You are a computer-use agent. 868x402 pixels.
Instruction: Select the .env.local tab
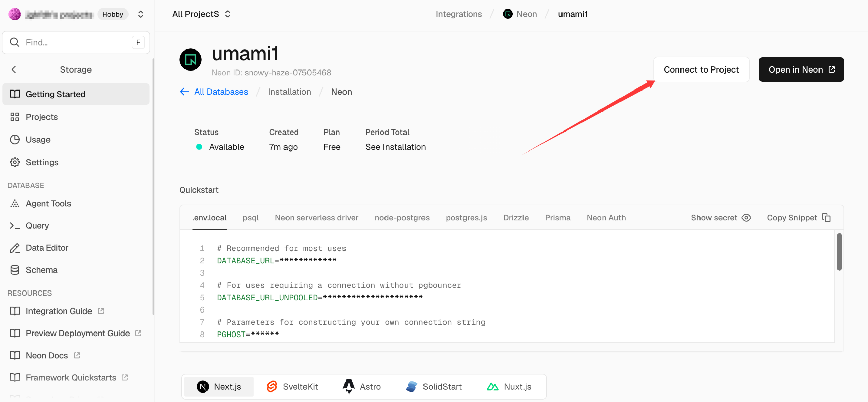(210, 218)
